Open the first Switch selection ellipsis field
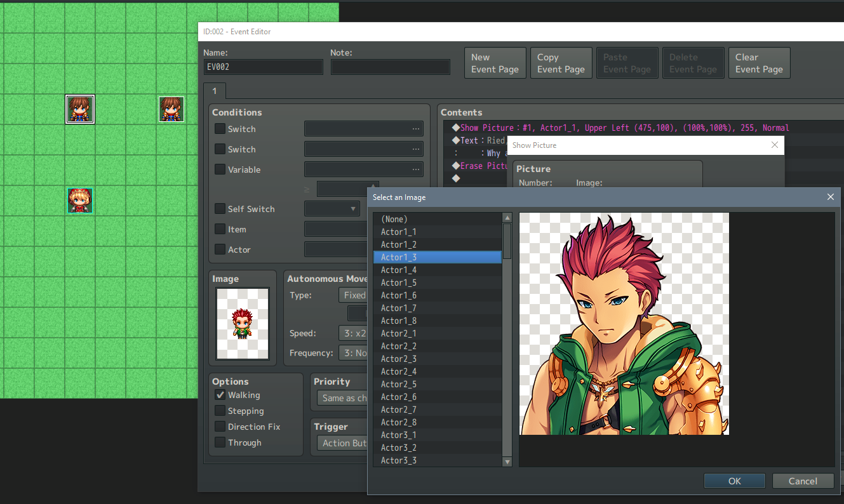 pyautogui.click(x=363, y=129)
